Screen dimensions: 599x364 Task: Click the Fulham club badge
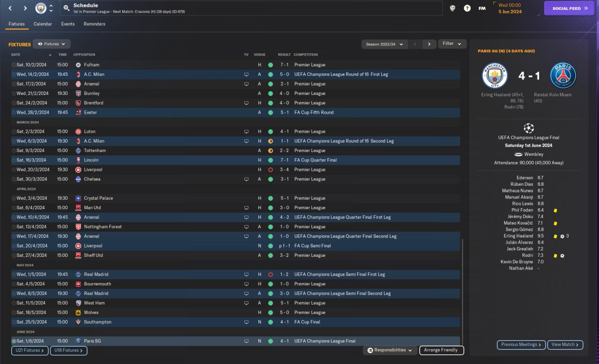point(78,65)
